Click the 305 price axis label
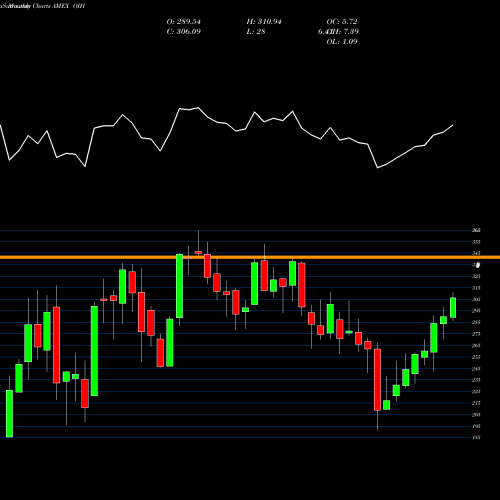This screenshot has height=500, width=500. tap(476, 299)
